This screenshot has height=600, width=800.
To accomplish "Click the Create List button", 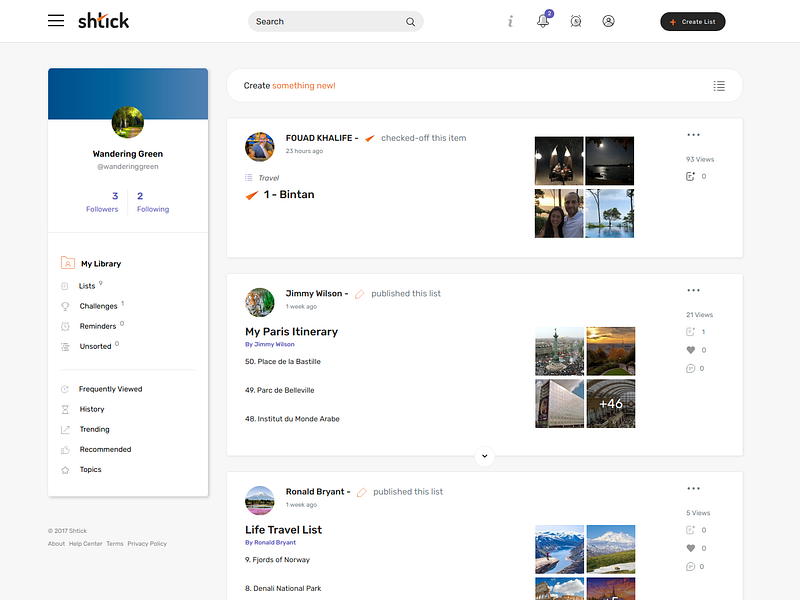I will click(x=692, y=21).
